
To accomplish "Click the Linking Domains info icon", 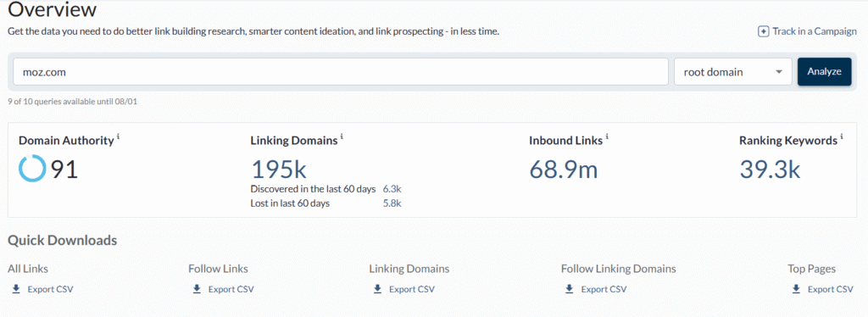I will (342, 136).
